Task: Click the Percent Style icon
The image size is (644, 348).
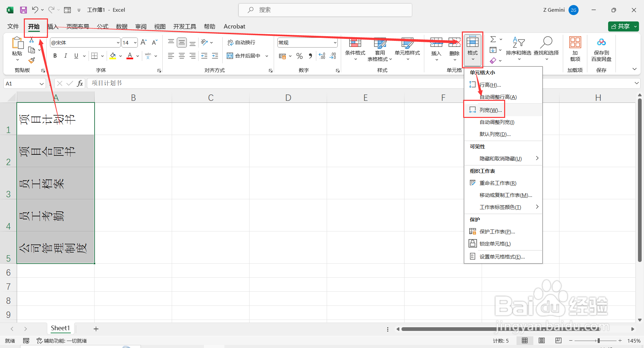Action: 300,56
